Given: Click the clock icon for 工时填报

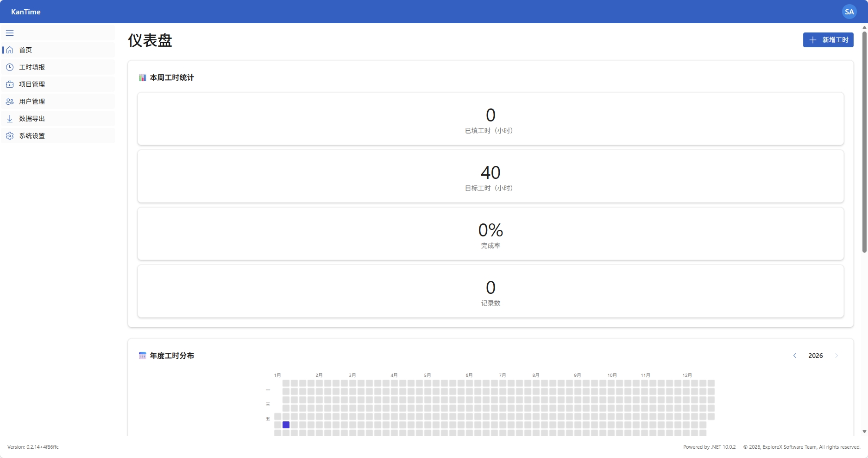Looking at the screenshot, I should 10,67.
